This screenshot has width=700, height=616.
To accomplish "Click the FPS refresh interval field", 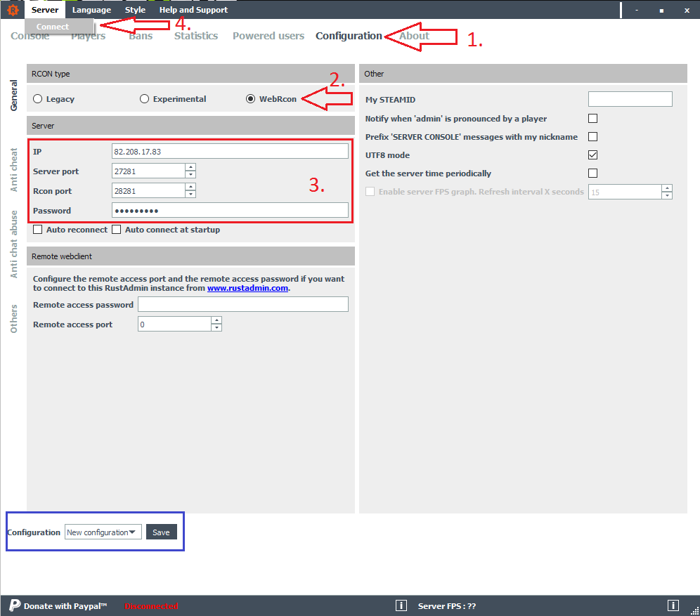I will pos(625,192).
